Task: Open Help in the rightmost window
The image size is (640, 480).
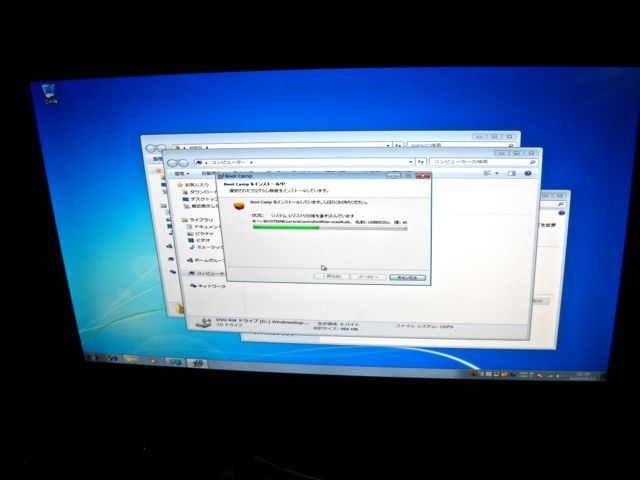Action: 562,213
